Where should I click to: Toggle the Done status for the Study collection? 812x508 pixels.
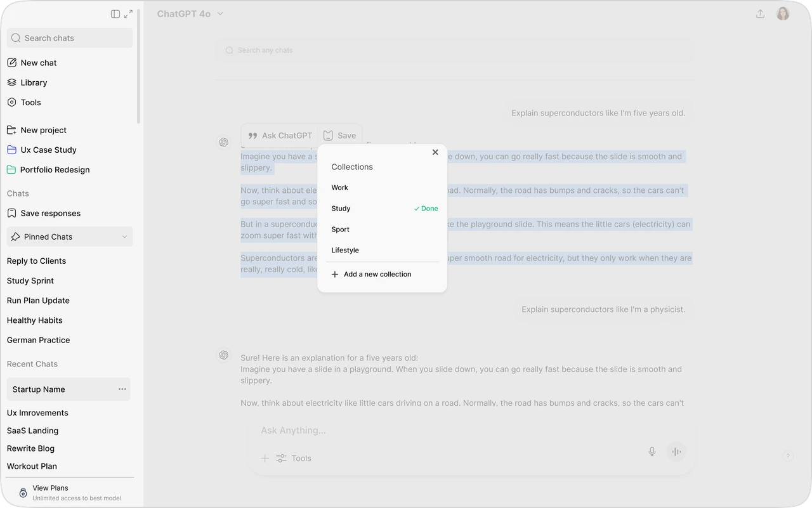pyautogui.click(x=426, y=208)
